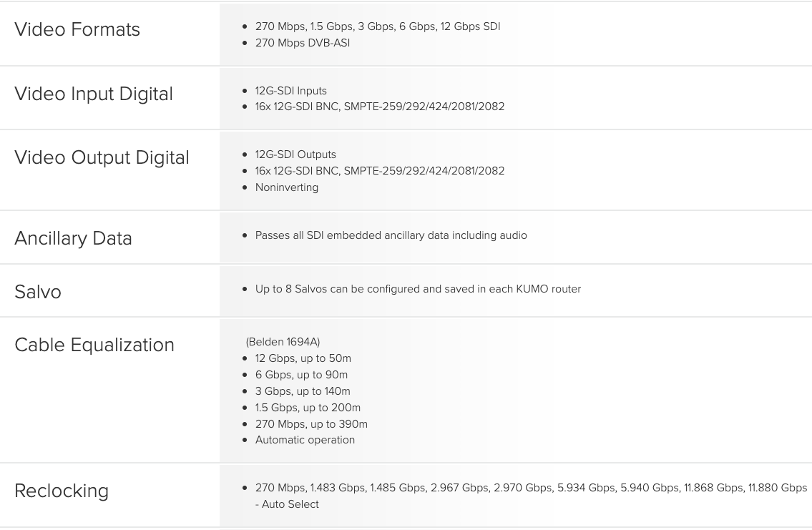Click the 12 Gbps, up to 50m entry
Viewport: 812px width, 530px height.
coord(303,358)
